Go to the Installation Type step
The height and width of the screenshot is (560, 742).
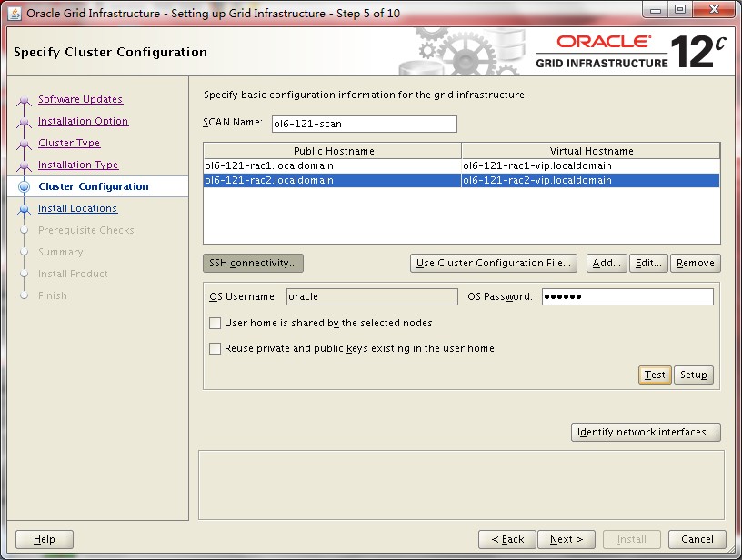[78, 165]
